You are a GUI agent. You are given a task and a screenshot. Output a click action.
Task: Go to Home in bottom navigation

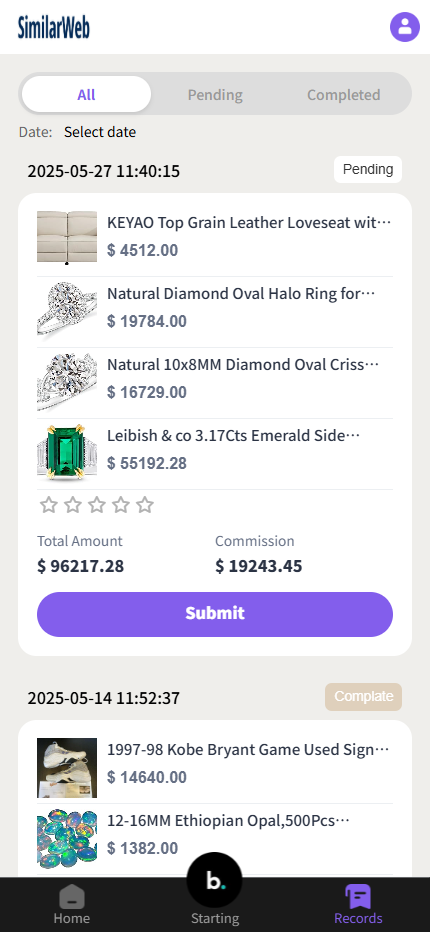[x=71, y=905]
